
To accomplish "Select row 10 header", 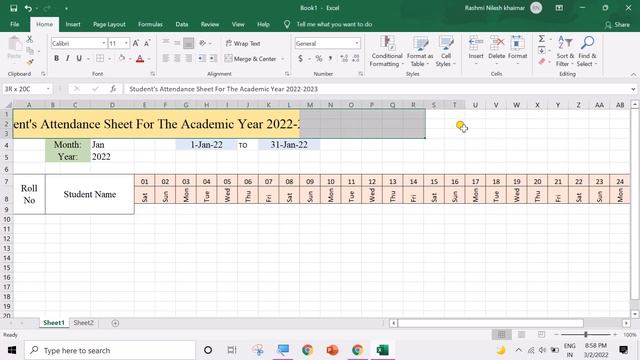I will pos(7,220).
